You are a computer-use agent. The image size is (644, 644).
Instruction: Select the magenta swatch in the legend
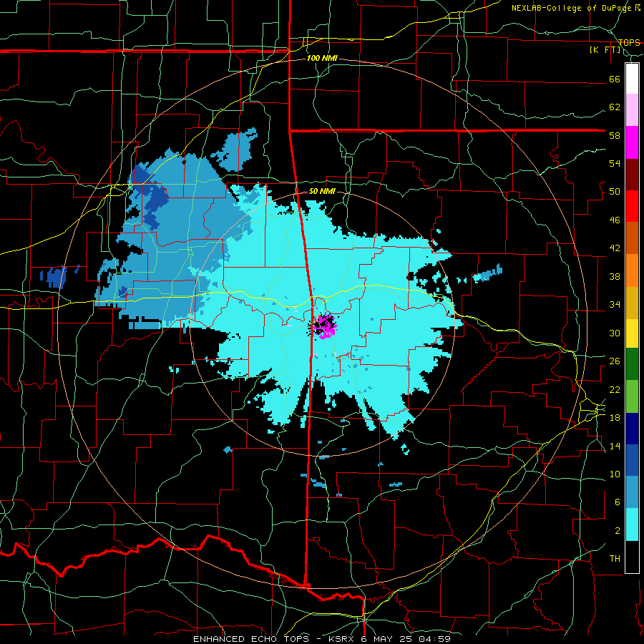(x=632, y=142)
